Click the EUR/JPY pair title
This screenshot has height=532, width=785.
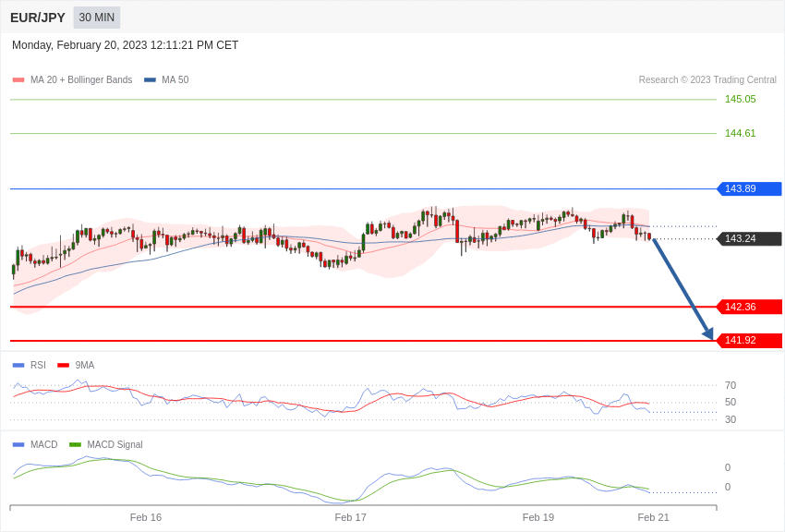38,18
